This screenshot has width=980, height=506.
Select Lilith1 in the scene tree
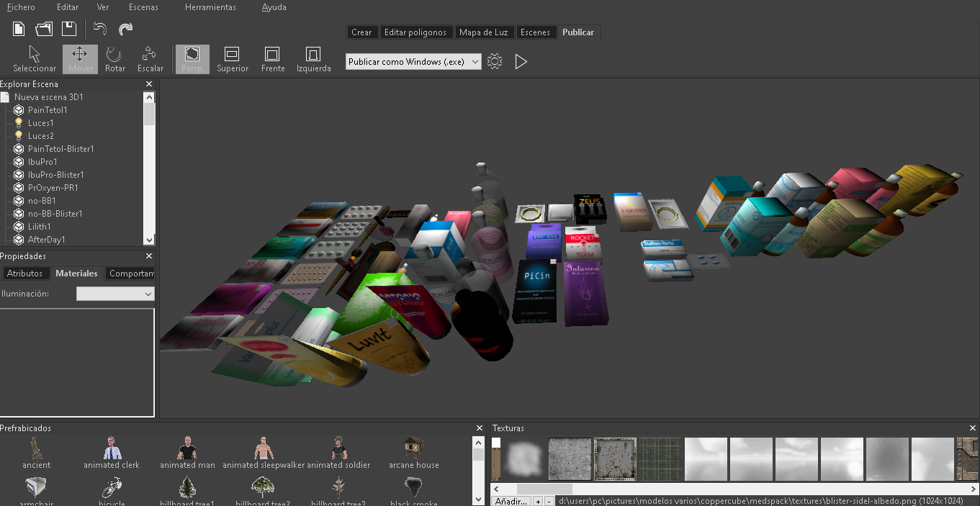(39, 227)
